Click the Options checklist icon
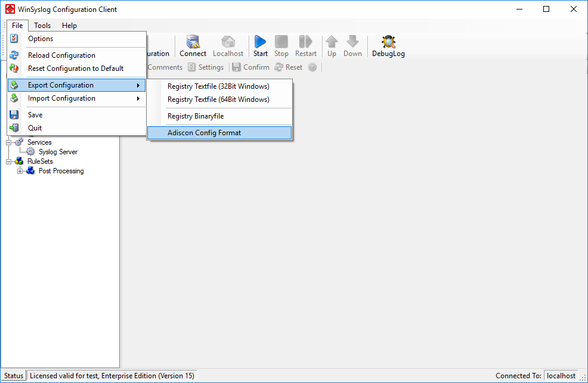Screen dimensions: 588x383 (14, 38)
